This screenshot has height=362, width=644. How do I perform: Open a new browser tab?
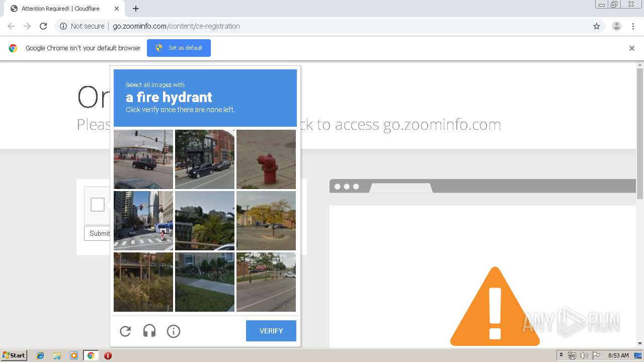(136, 9)
